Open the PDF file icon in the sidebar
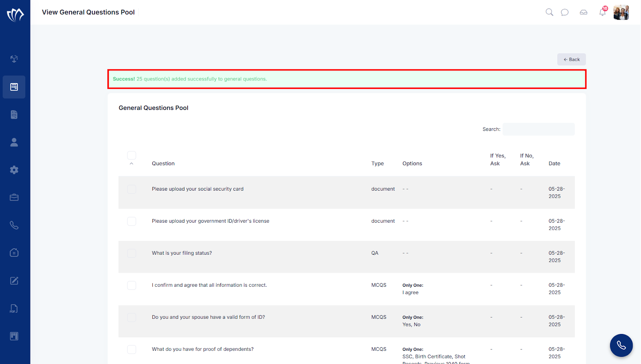This screenshot has width=641, height=364. click(14, 308)
